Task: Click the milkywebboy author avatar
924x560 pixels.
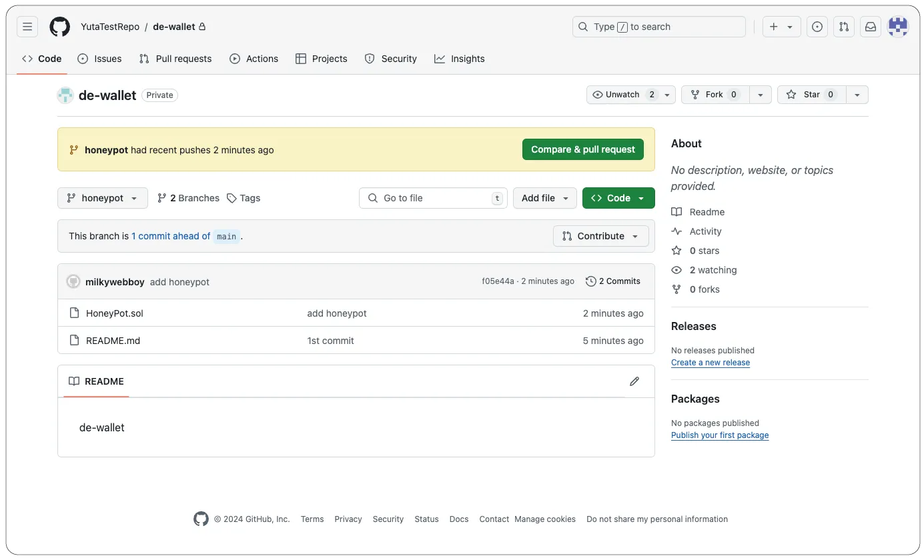Action: point(73,281)
